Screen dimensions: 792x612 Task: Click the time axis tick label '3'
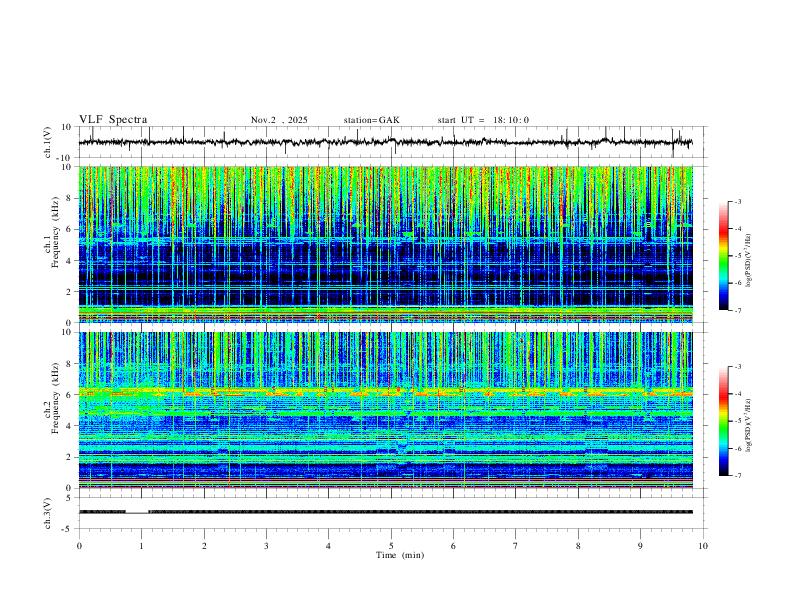click(x=266, y=546)
